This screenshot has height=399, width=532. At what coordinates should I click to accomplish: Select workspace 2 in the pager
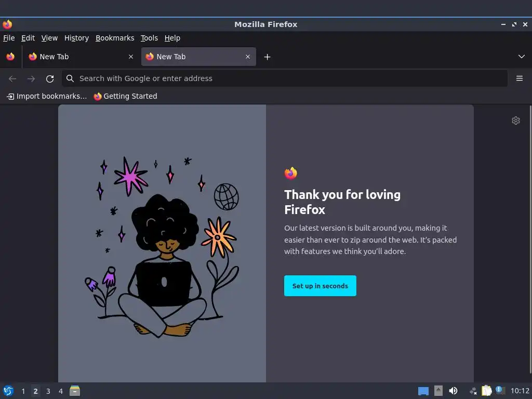(x=35, y=391)
